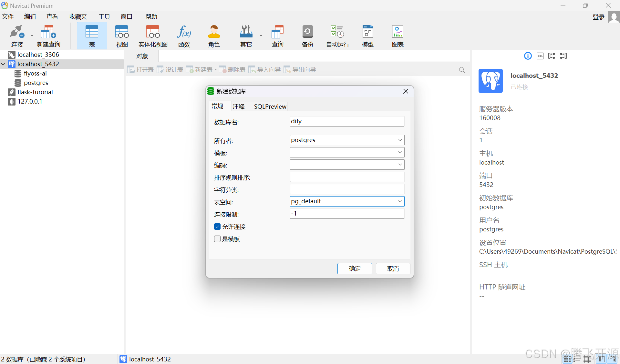Viewport: 620px width, 364px height.
Task: Switch to the SQLPreview tab
Action: [x=270, y=106]
